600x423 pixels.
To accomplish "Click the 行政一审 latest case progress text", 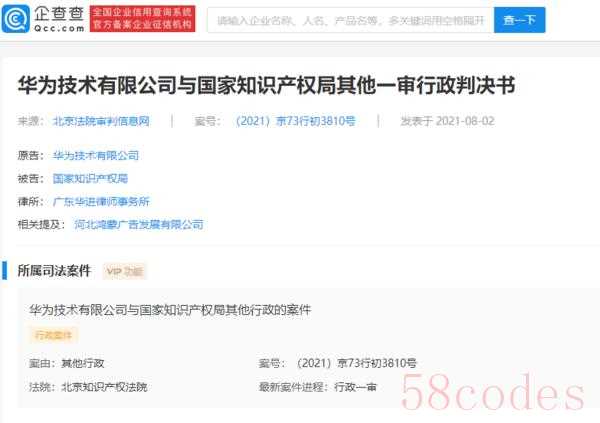I will (355, 387).
